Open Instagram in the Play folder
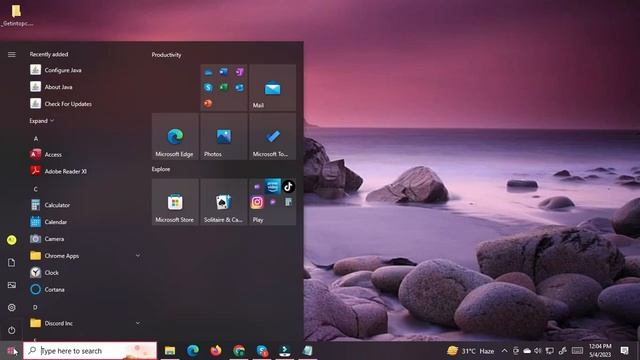This screenshot has height=360, width=640. (x=257, y=202)
